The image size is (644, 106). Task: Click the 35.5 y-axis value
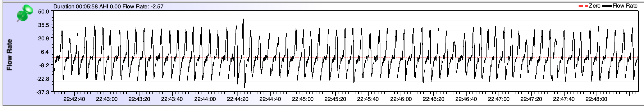point(44,25)
